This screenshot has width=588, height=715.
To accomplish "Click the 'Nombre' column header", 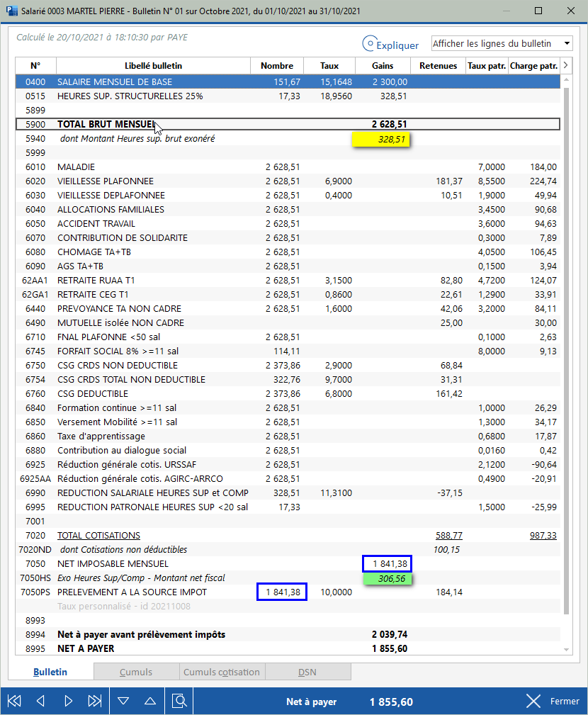I will (277, 66).
